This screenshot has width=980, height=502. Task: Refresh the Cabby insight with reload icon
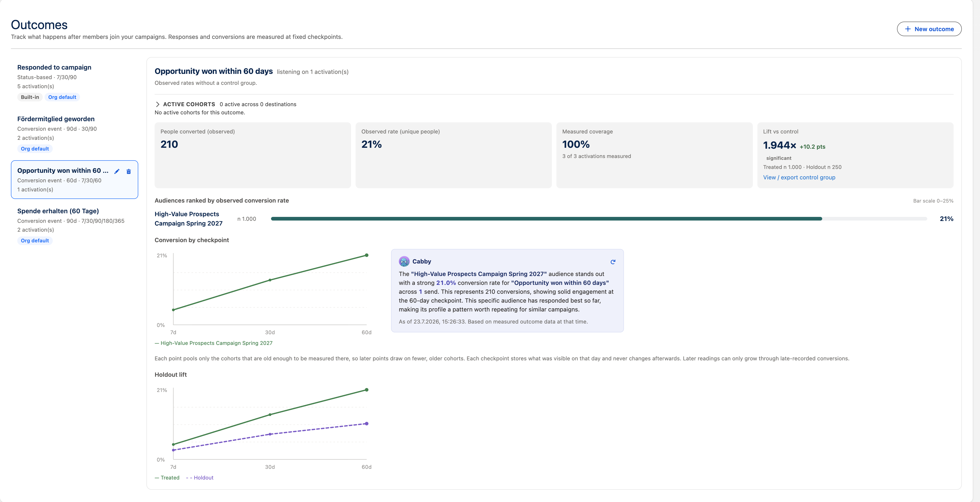pos(613,262)
